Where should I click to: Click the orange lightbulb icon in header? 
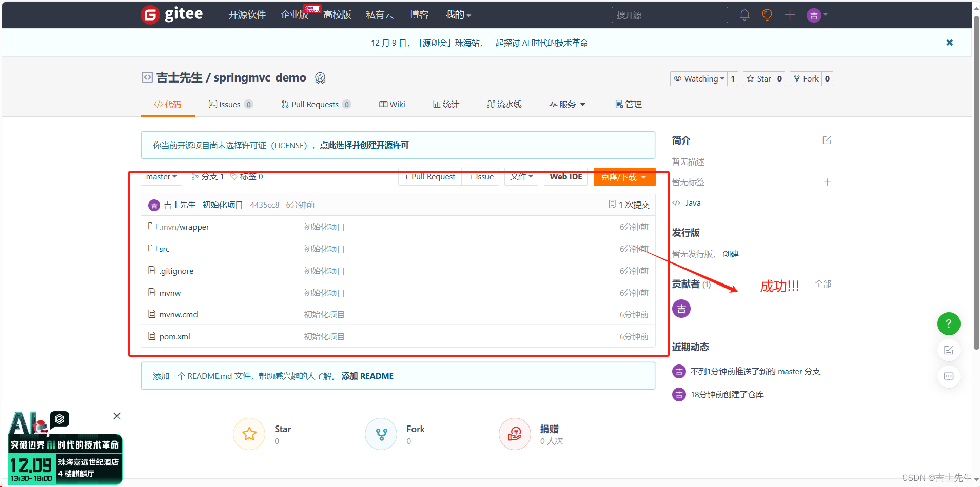tap(767, 15)
